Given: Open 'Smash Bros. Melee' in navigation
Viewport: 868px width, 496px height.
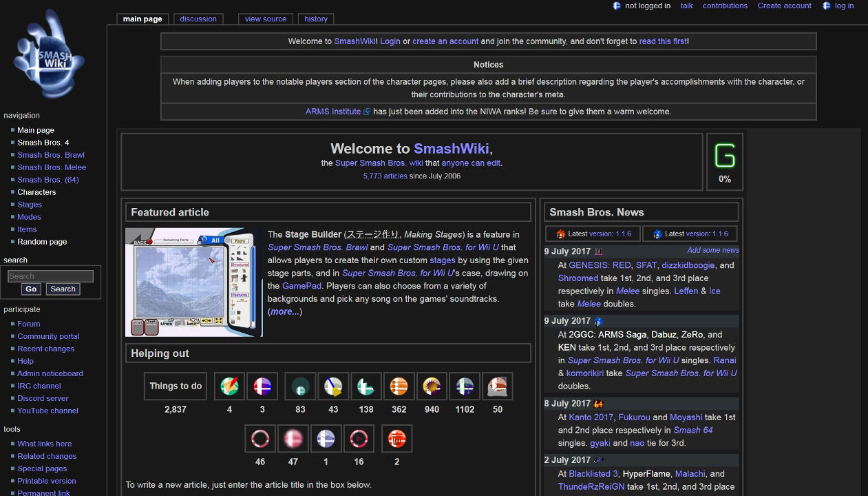Looking at the screenshot, I should (x=52, y=167).
